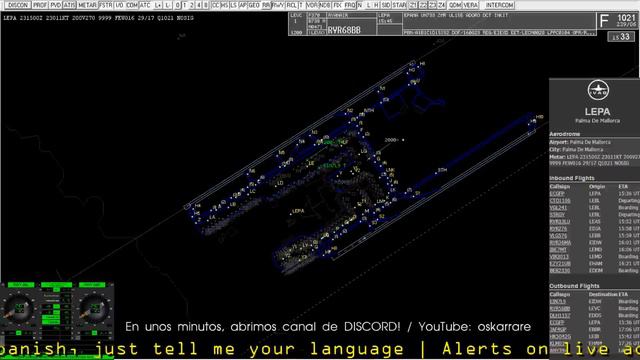This screenshot has width=640, height=360.
Task: Open ECGFP link under Outbound Flights
Action: pos(557,322)
